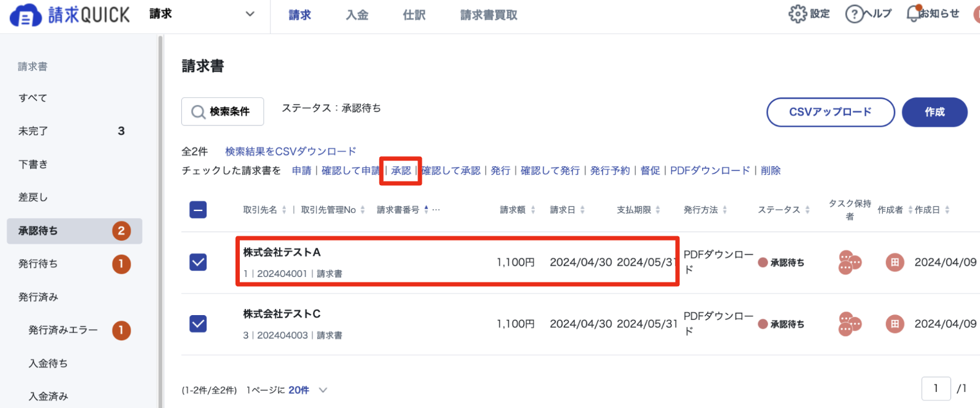
Task: Select the 請求 top navigation tab
Action: click(300, 15)
